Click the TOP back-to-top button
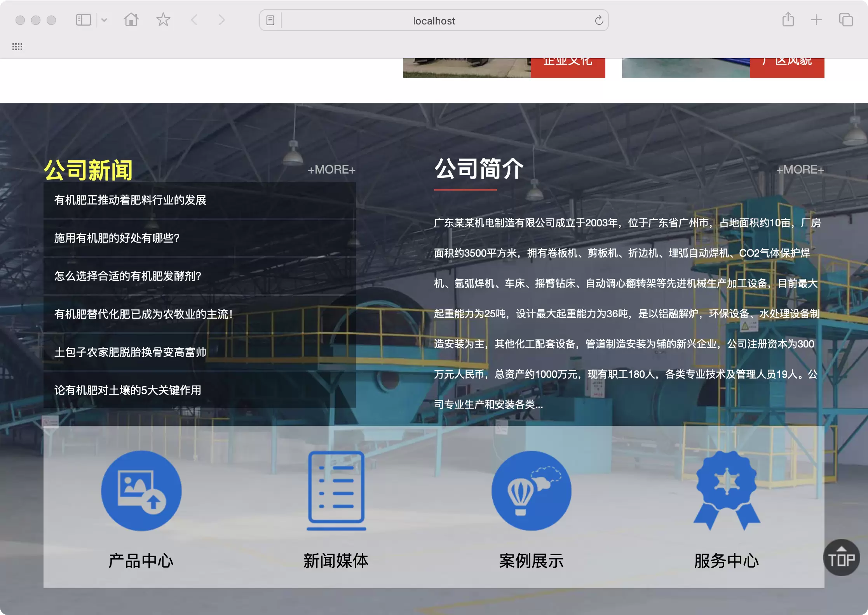868x615 pixels. 842,558
